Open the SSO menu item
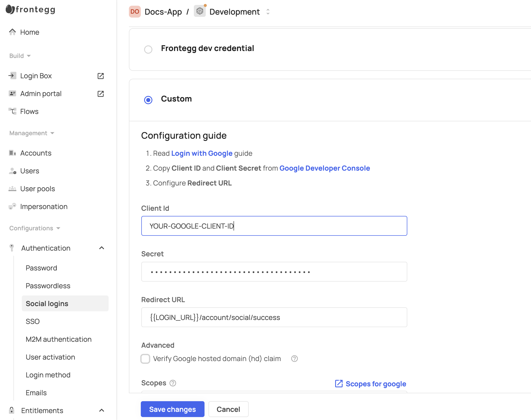Screen dimensions: 531x420 33,321
